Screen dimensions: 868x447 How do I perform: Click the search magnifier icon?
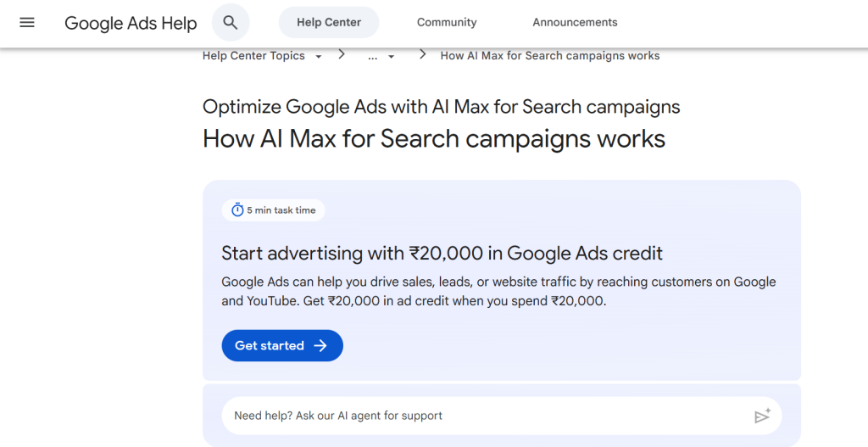pos(231,23)
